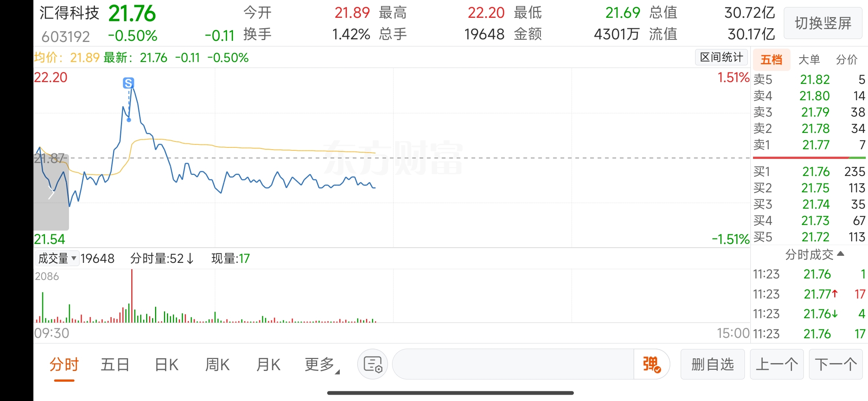The image size is (868, 401).
Task: Open 区间统计 range statistics
Action: pos(721,57)
